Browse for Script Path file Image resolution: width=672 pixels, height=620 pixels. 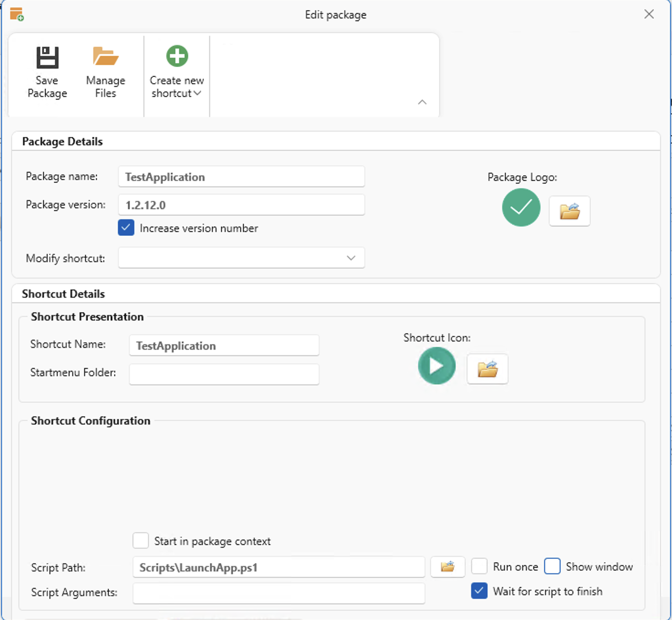(447, 567)
